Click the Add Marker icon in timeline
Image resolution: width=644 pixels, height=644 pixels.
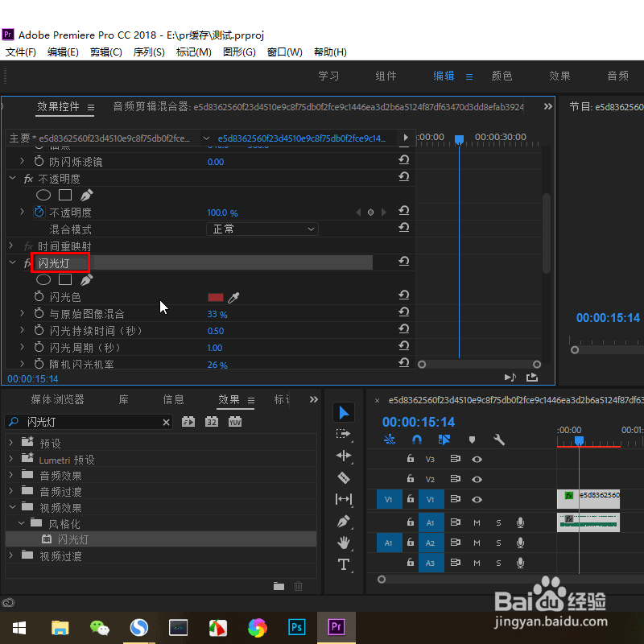472,440
